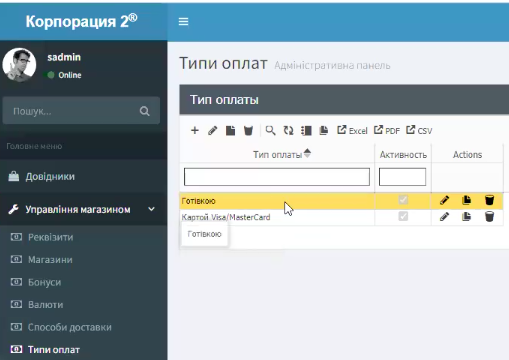This screenshot has height=360, width=509.
Task: Toggle the Активность checkbox for Готівкою
Action: click(403, 200)
